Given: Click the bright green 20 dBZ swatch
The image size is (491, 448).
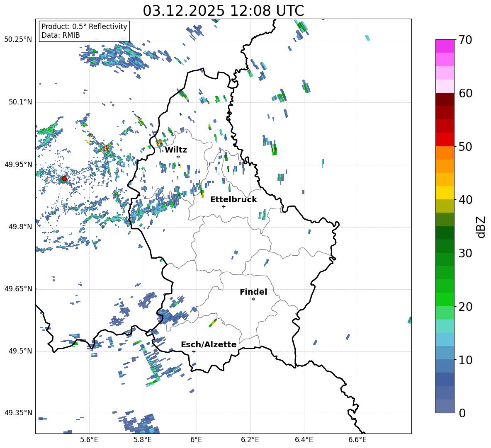Looking at the screenshot, I should [445, 299].
